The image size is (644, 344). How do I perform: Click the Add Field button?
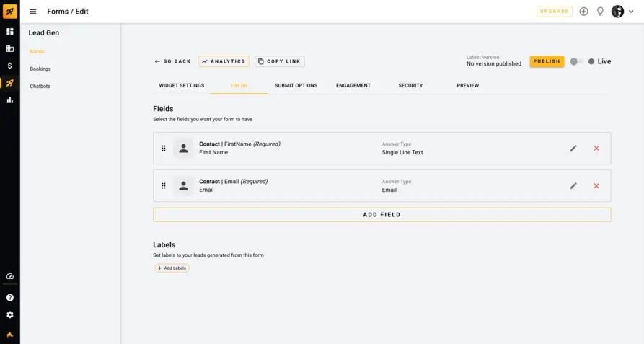click(x=382, y=215)
